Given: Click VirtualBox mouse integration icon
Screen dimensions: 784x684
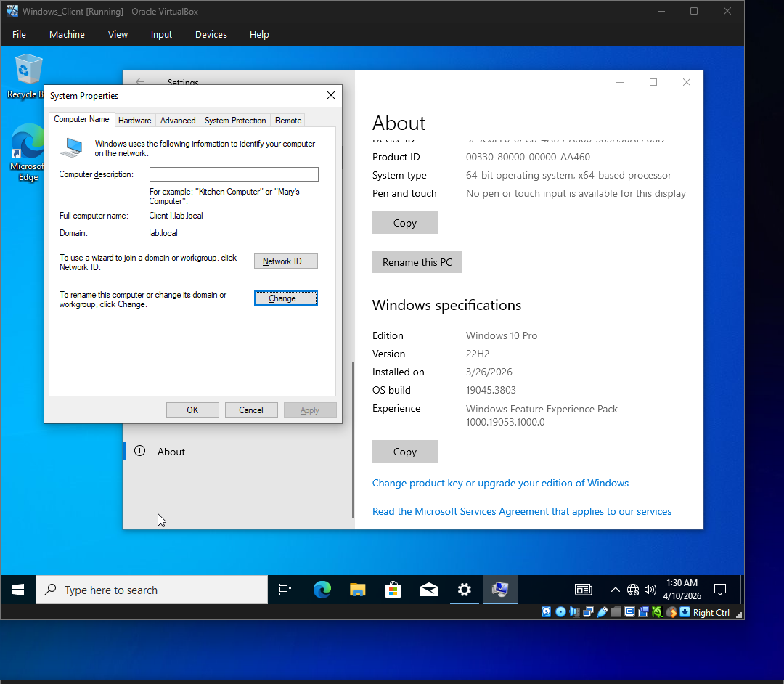Looking at the screenshot, I should tap(671, 612).
